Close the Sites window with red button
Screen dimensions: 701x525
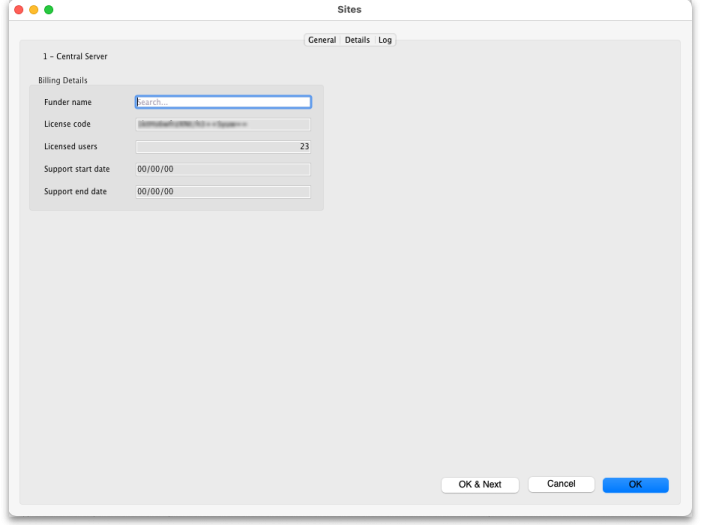coord(18,9)
